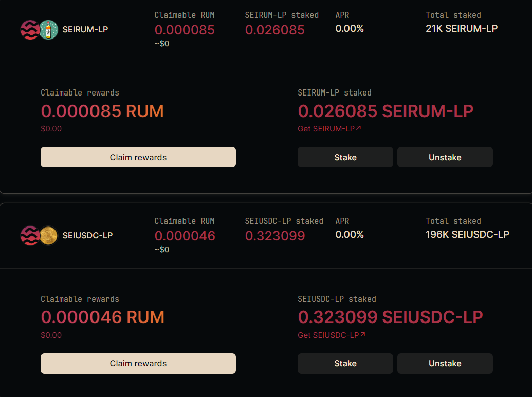The height and width of the screenshot is (397, 532).
Task: Open the Get SEIUSDC-LP link
Action: (x=328, y=335)
